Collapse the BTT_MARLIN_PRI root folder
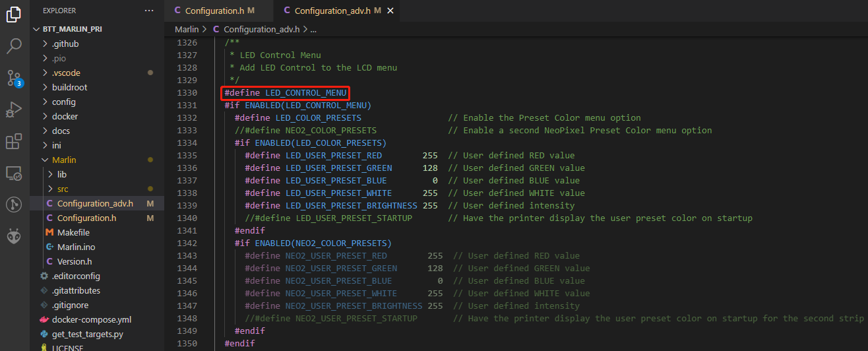 pyautogui.click(x=73, y=29)
